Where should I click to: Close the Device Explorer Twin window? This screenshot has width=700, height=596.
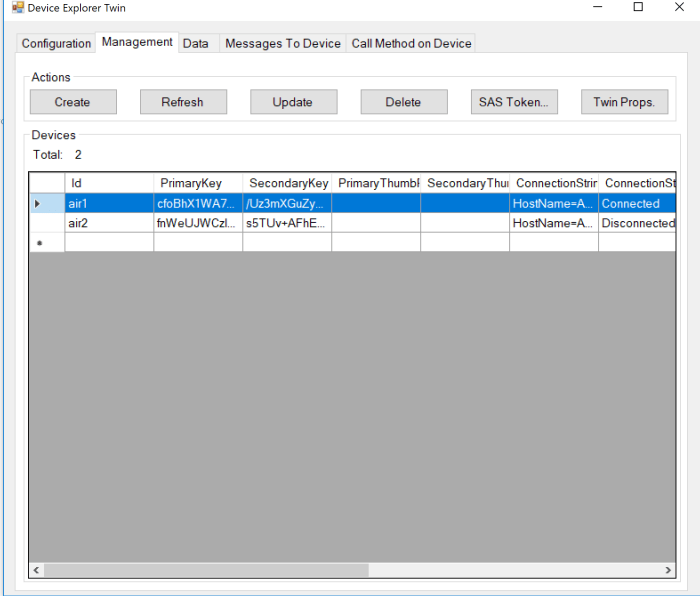(x=679, y=7)
